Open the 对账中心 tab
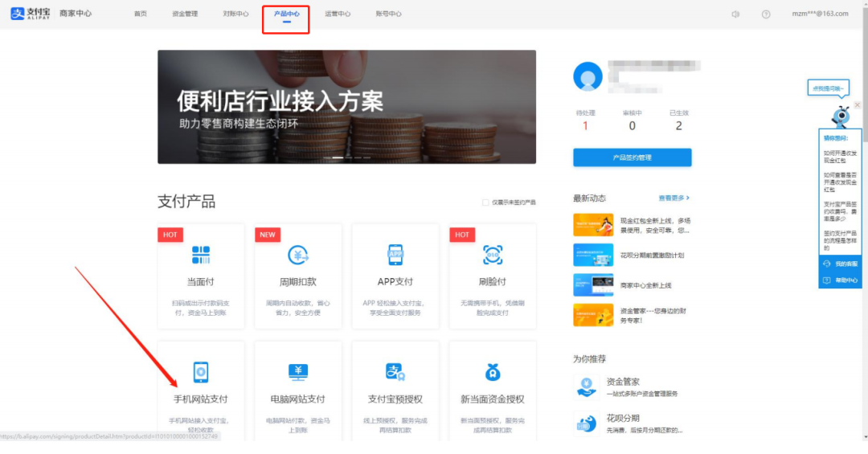This screenshot has height=454, width=868. click(x=235, y=14)
